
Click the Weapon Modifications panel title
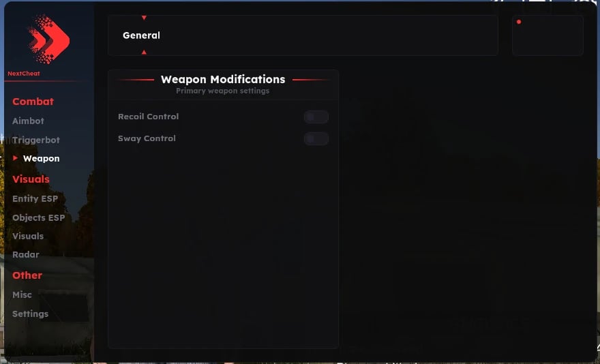click(x=223, y=79)
